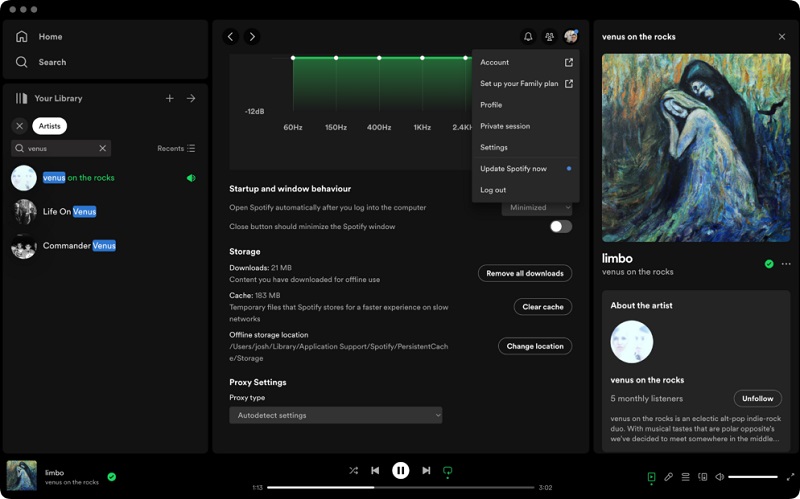This screenshot has height=499, width=800.
Task: Start a Private session
Action: 526,126
